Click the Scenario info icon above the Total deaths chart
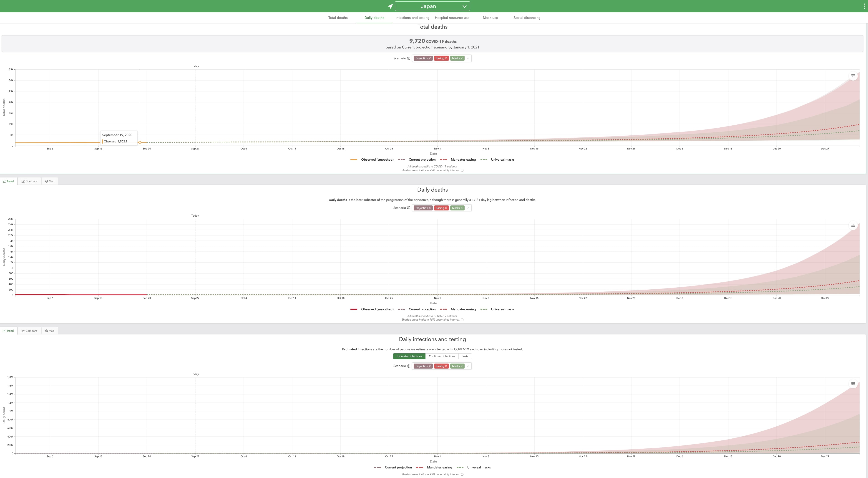Viewport: 868px width, 478px height. tap(409, 58)
